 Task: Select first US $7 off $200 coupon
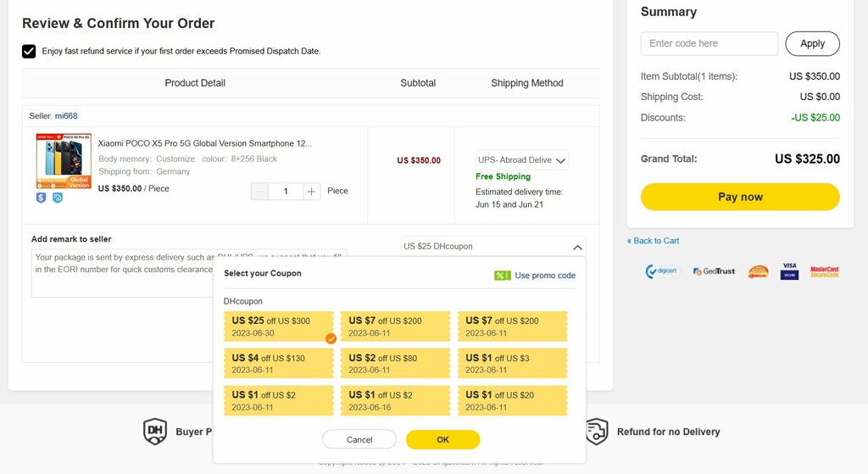click(x=395, y=326)
